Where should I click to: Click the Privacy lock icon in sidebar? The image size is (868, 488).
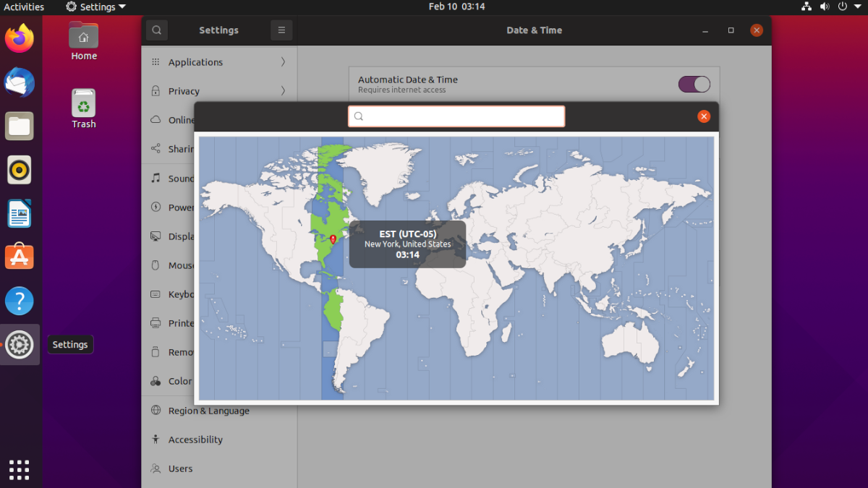[156, 91]
